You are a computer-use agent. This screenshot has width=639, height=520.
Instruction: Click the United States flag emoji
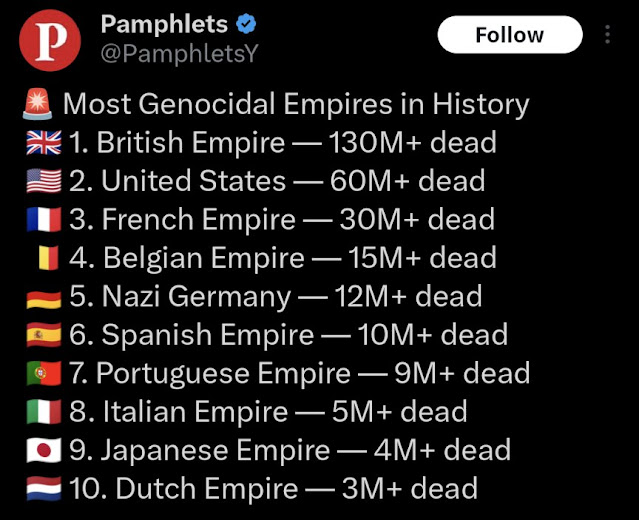(x=44, y=181)
